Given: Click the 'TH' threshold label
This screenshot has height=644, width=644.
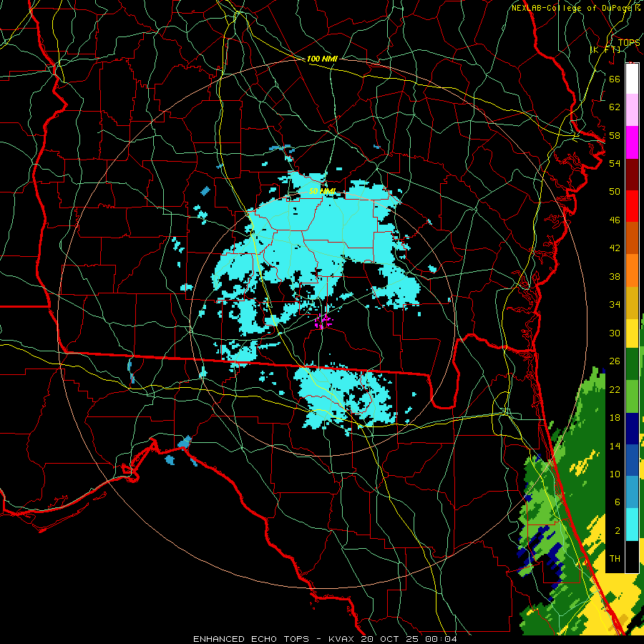Looking at the screenshot, I should pos(615,559).
